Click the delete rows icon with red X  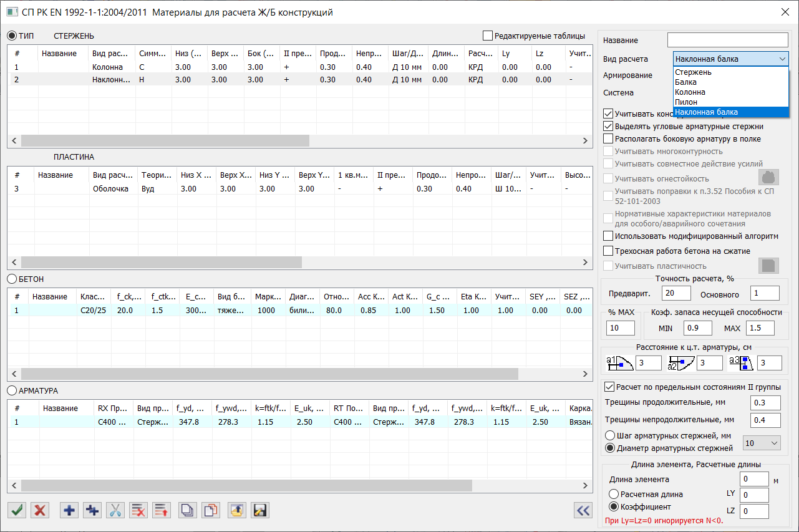pyautogui.click(x=138, y=510)
